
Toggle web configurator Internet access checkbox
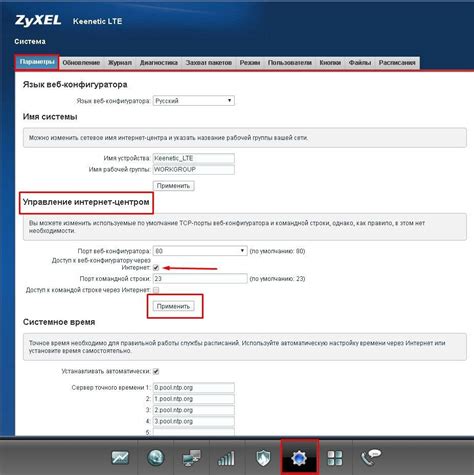pyautogui.click(x=156, y=268)
